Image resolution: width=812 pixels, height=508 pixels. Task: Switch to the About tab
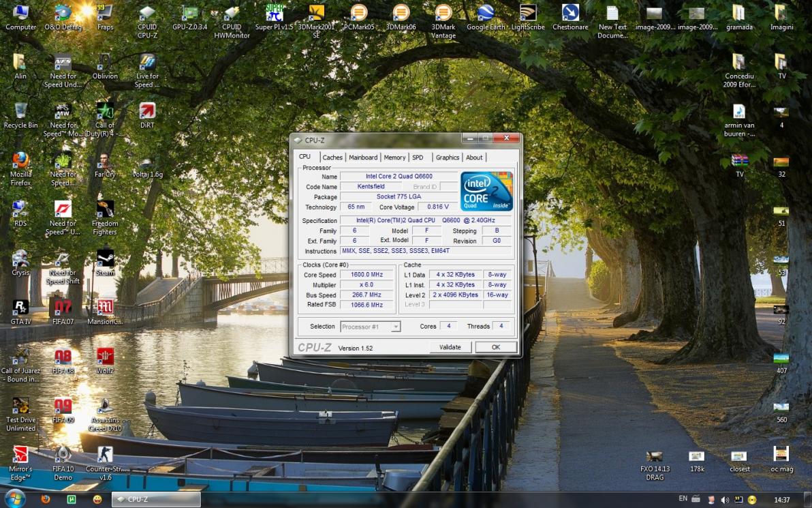point(474,158)
